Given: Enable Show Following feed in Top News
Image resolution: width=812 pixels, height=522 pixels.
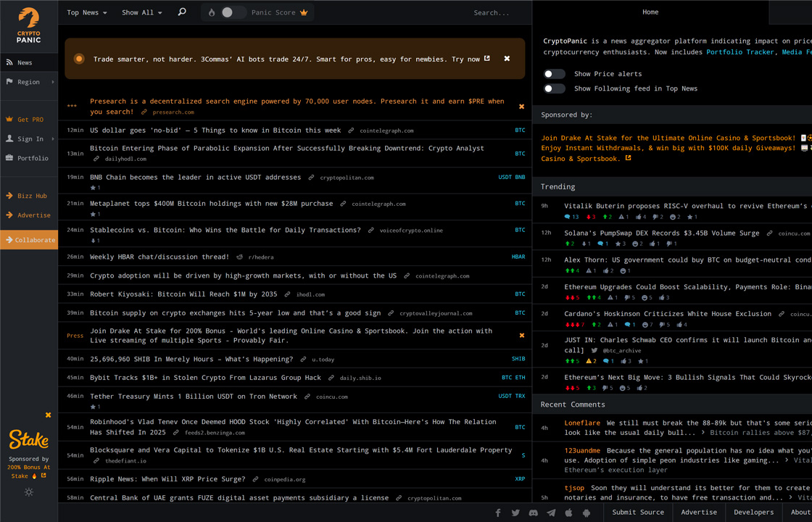Looking at the screenshot, I should point(554,88).
